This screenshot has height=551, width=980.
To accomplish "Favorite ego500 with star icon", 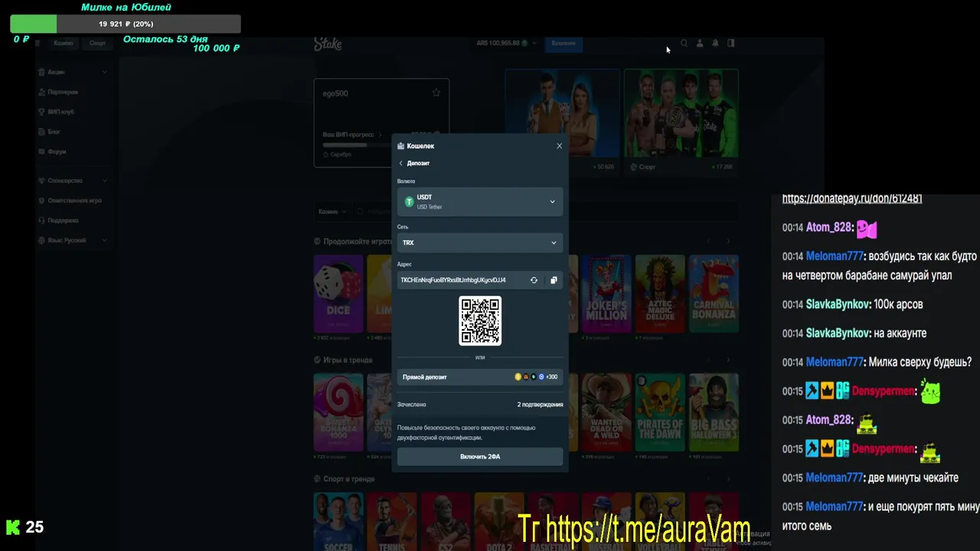I will (x=436, y=93).
